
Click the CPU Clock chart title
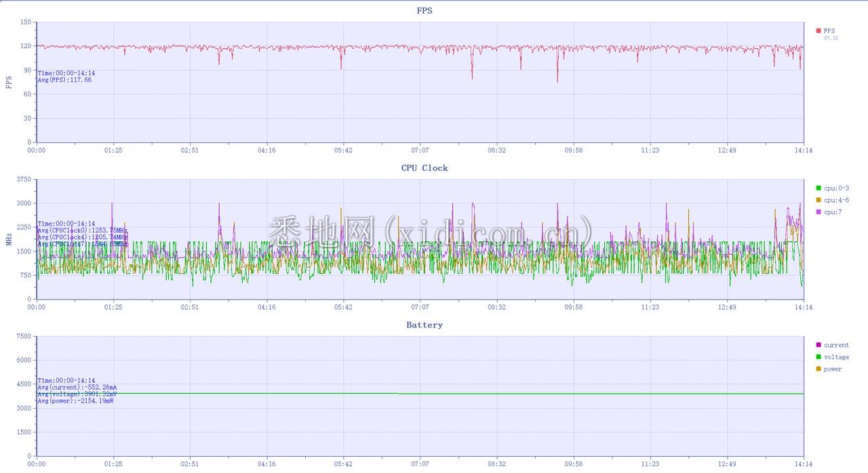(425, 168)
